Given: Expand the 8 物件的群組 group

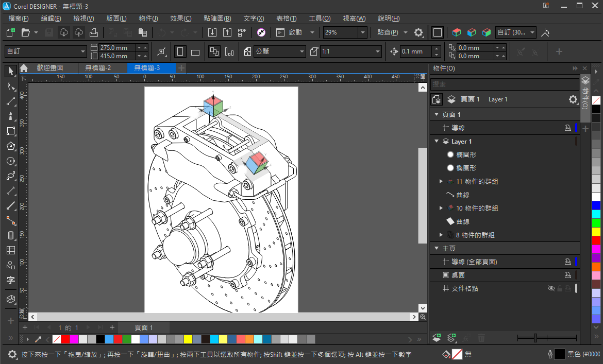Looking at the screenshot, I should 441,235.
